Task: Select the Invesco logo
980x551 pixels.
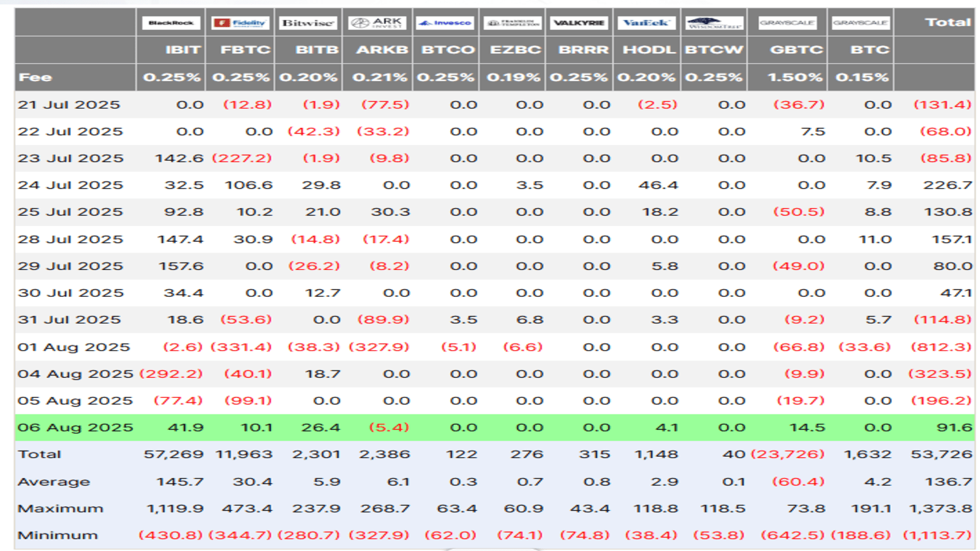Action: (x=445, y=23)
